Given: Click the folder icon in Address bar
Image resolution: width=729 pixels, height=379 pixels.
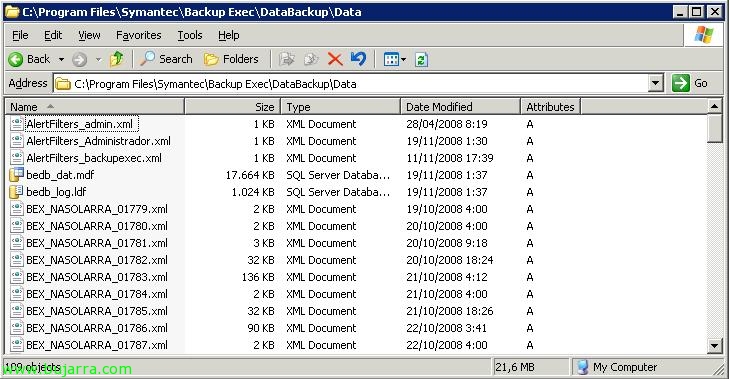Looking at the screenshot, I should [63, 84].
